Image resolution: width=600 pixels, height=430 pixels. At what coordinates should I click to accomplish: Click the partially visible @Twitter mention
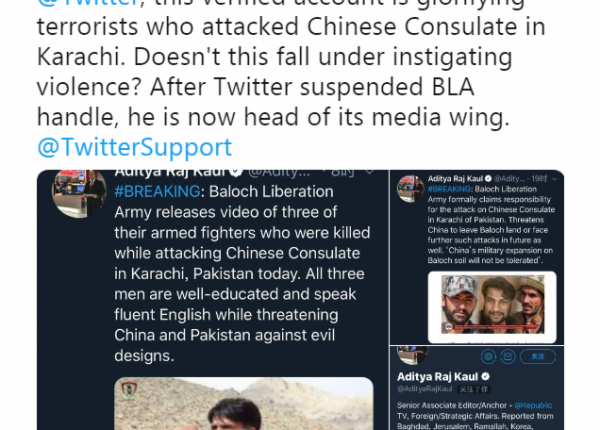tap(88, 3)
